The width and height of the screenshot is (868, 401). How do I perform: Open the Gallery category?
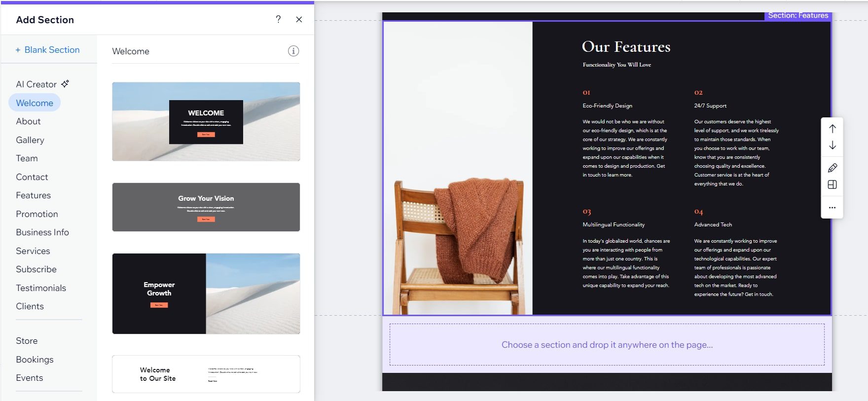tap(30, 140)
